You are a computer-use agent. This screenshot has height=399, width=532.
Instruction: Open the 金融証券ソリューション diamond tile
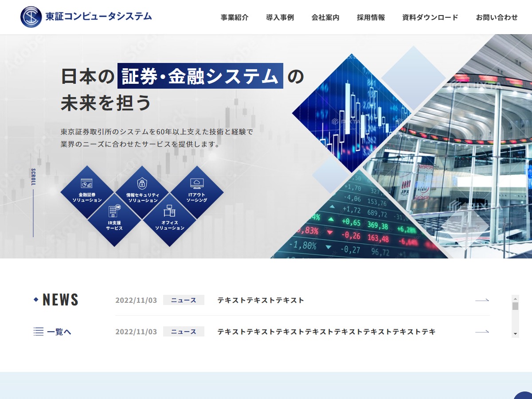(x=87, y=192)
